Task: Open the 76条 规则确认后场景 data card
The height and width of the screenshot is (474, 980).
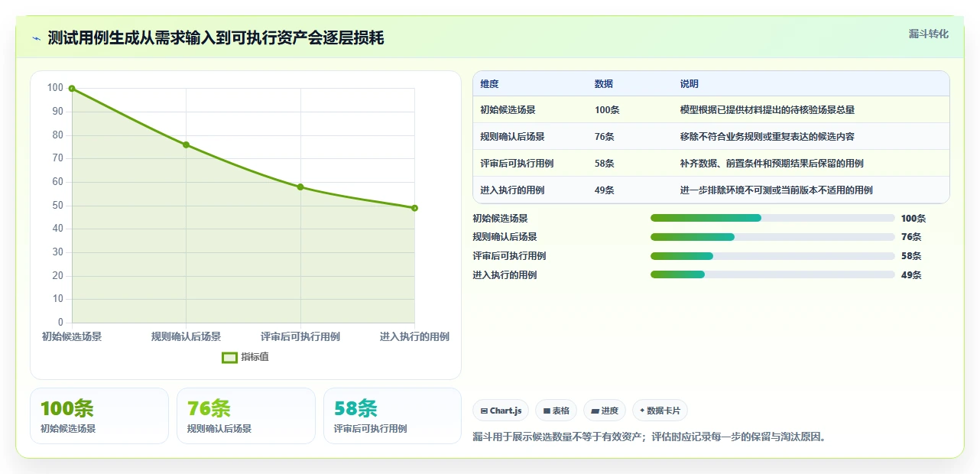Action: pos(246,416)
